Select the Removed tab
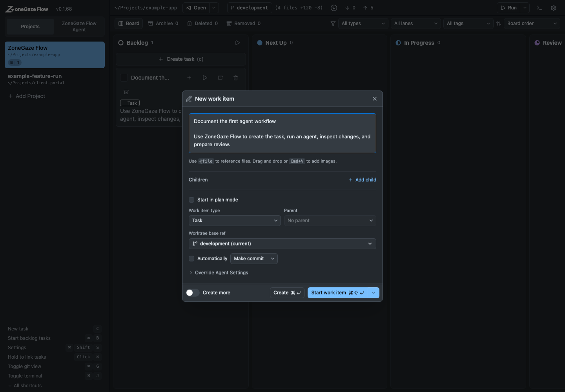Image resolution: width=565 pixels, height=392 pixels. [244, 24]
